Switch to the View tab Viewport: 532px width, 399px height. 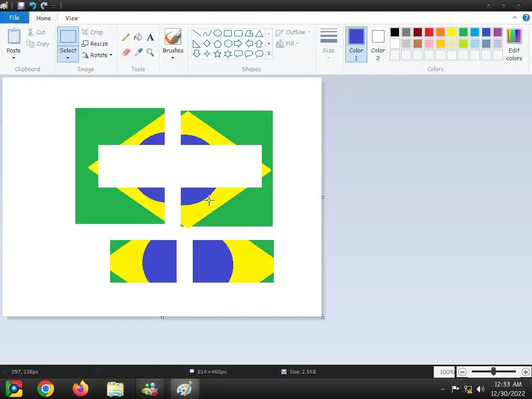(72, 18)
